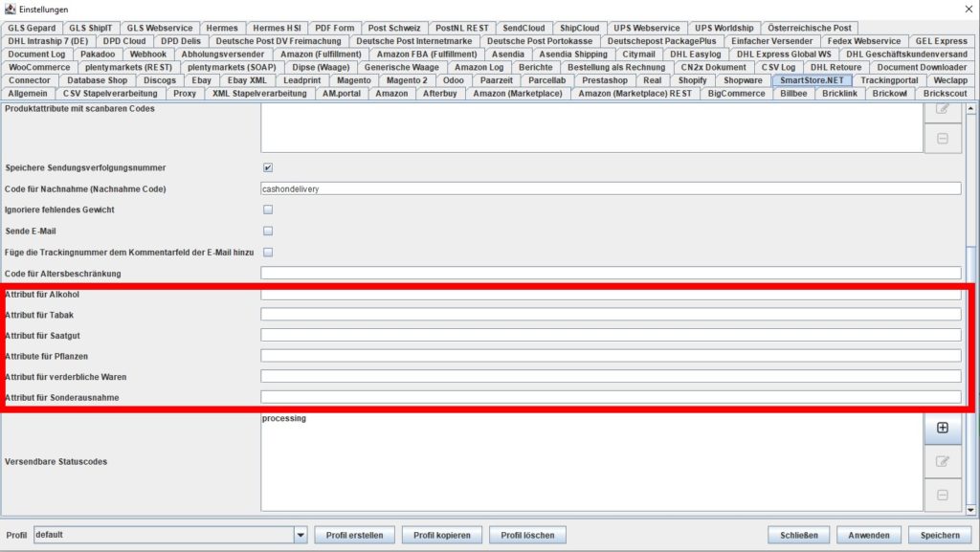Click edit icon beside Versendbare Statuscodes list
980x552 pixels.
point(943,461)
